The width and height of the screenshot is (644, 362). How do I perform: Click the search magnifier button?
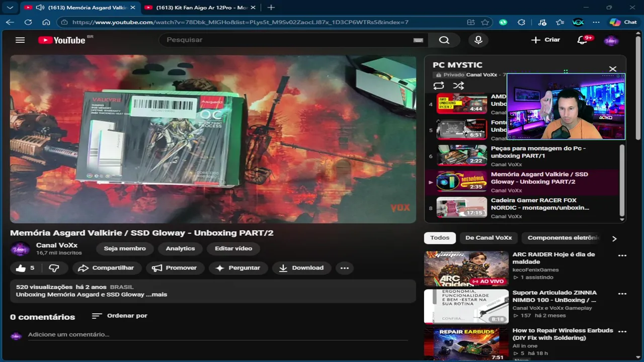pyautogui.click(x=444, y=40)
